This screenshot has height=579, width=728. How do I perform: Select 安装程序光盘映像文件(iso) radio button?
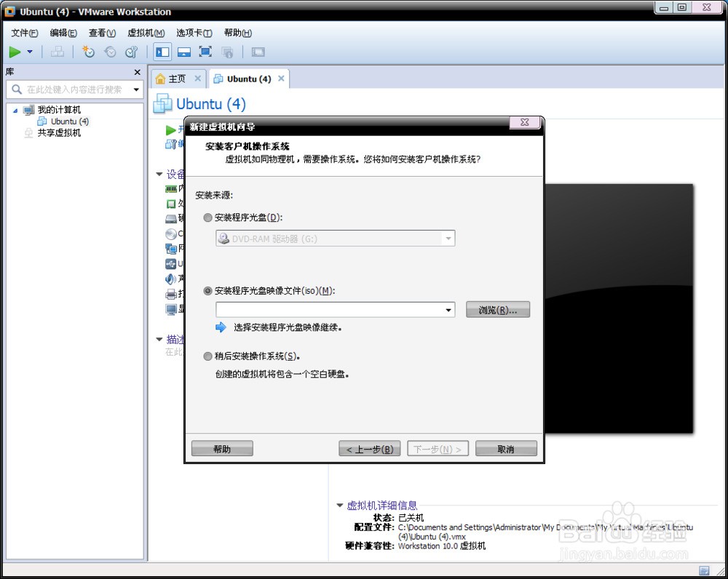207,291
